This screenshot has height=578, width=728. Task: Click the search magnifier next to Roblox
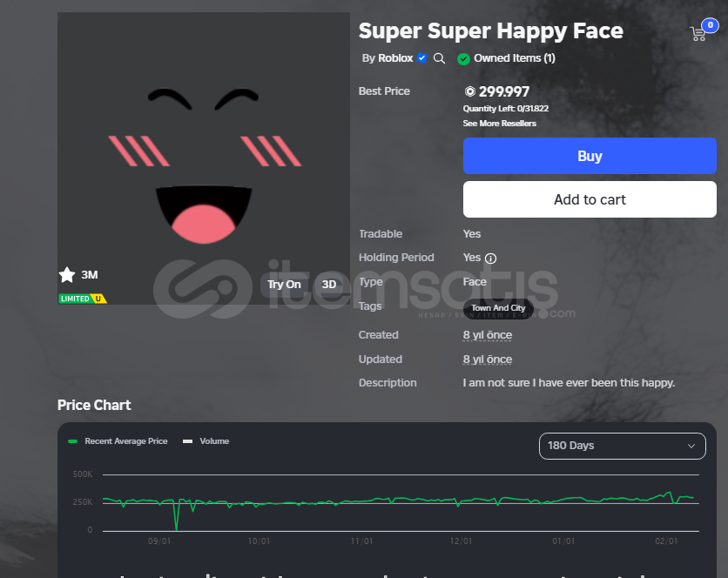[439, 58]
